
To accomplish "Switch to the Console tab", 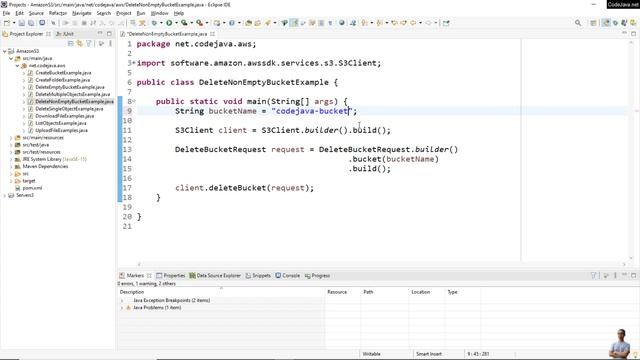I will click(288, 276).
